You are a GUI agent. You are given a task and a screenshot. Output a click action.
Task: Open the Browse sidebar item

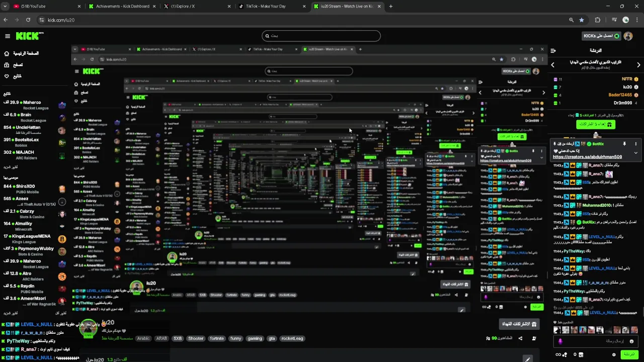(x=14, y=65)
